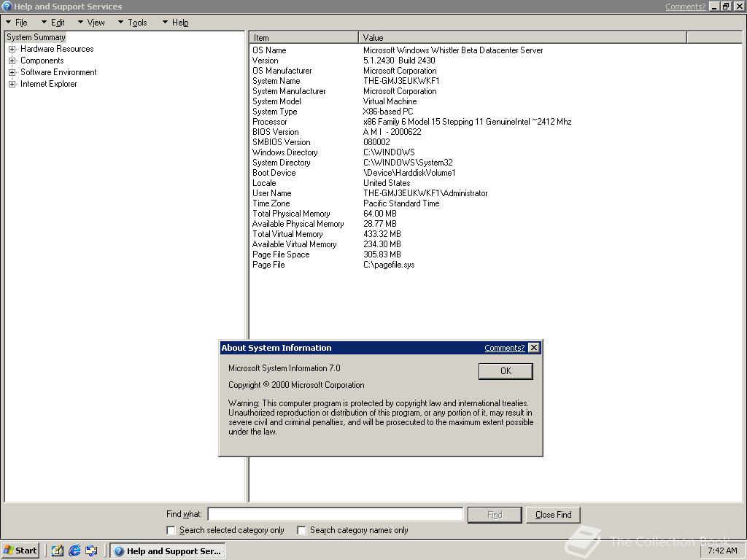
Task: Click the notepad quick launch icon
Action: point(57,551)
